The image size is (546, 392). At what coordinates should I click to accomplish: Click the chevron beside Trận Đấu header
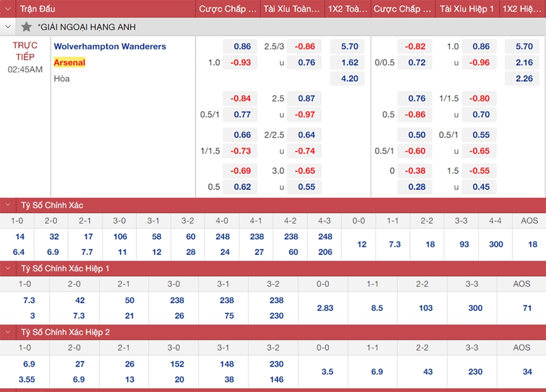tap(8, 9)
